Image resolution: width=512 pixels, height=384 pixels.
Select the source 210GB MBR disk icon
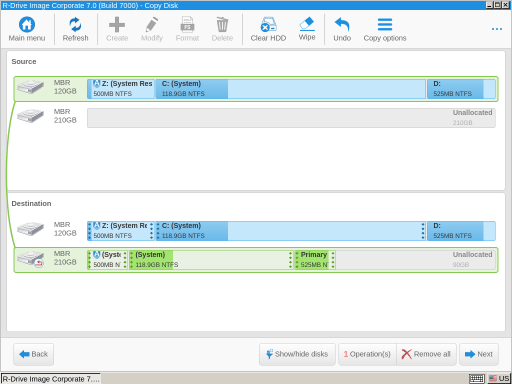30,116
